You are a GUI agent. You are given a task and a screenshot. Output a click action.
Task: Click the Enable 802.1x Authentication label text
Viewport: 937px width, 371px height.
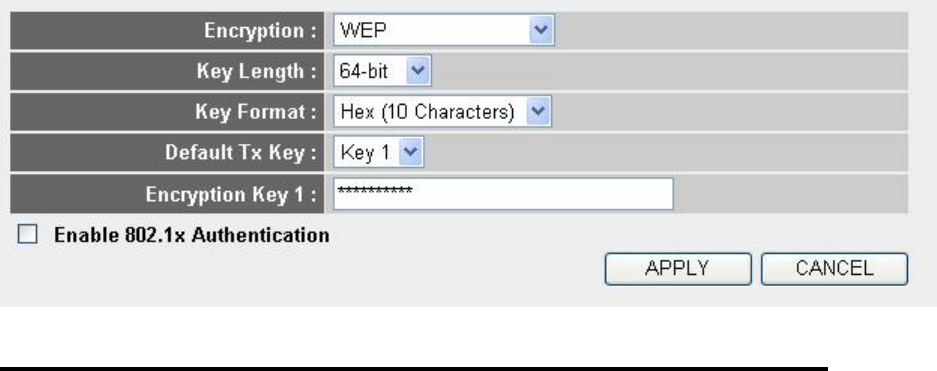click(x=191, y=235)
